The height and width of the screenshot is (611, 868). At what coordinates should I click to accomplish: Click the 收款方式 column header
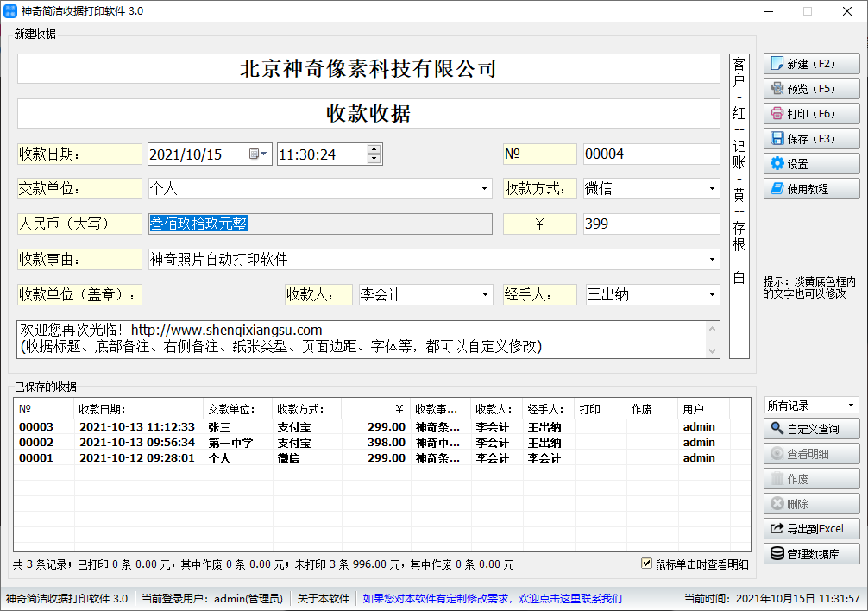(306, 409)
